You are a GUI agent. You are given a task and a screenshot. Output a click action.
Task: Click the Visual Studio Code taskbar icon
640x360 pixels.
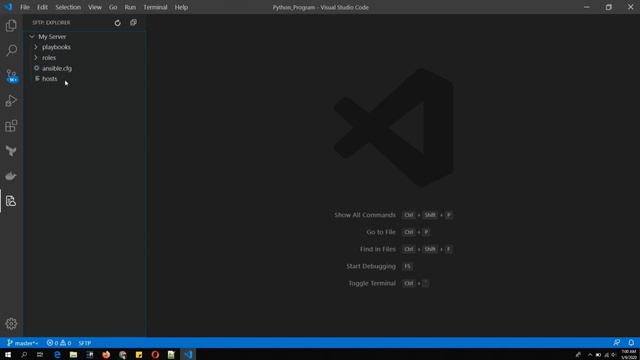pyautogui.click(x=188, y=355)
